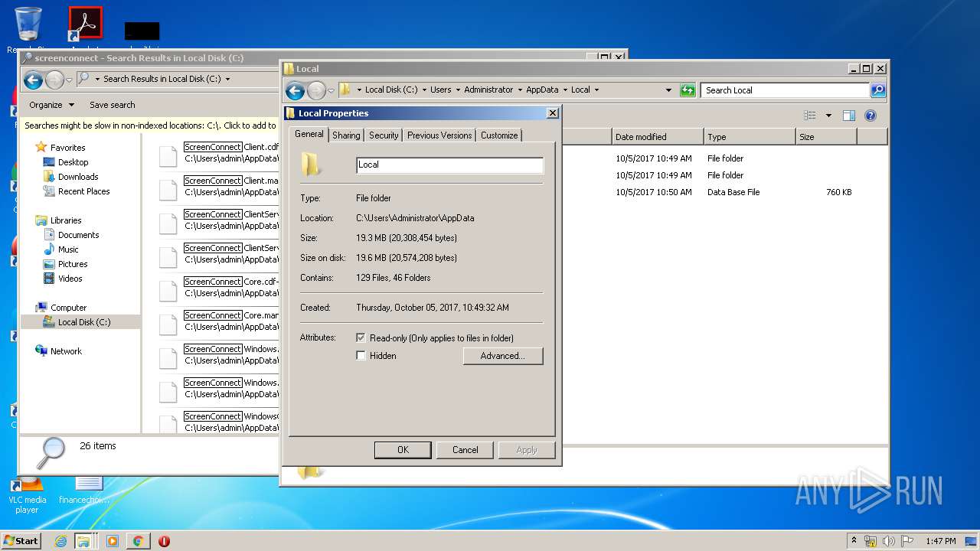Switch to the General tab
The width and height of the screenshot is (980, 551).
pos(309,134)
